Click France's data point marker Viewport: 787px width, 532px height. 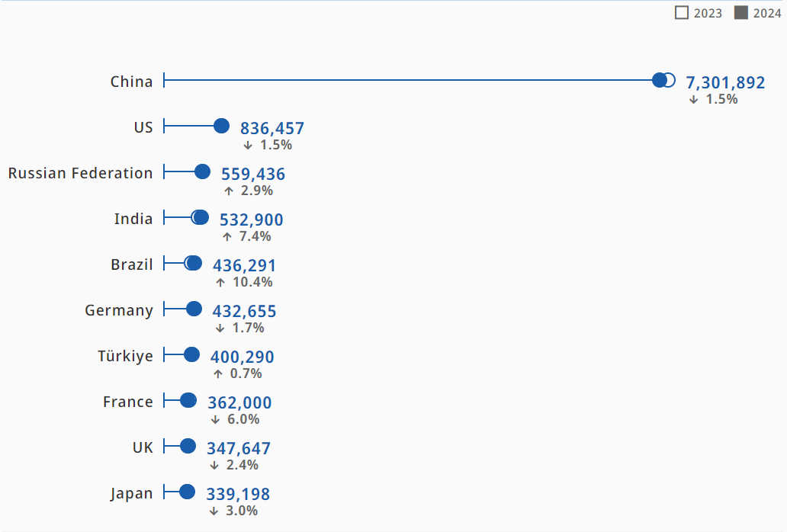(188, 400)
